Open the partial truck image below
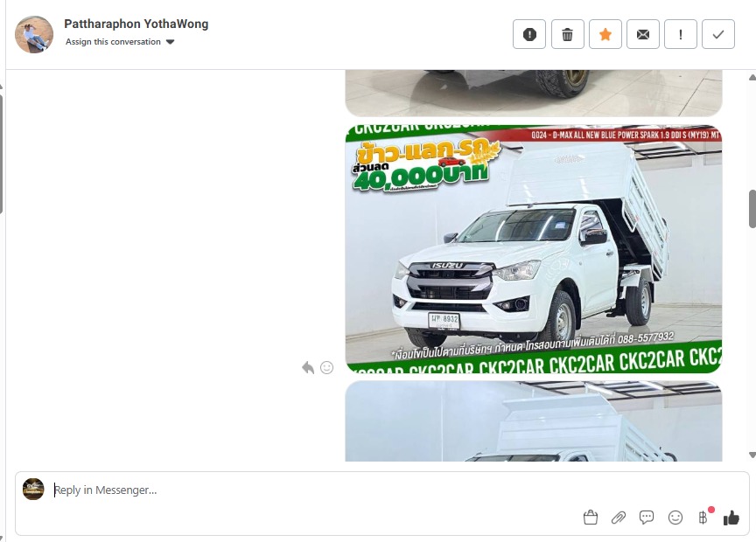 533,421
